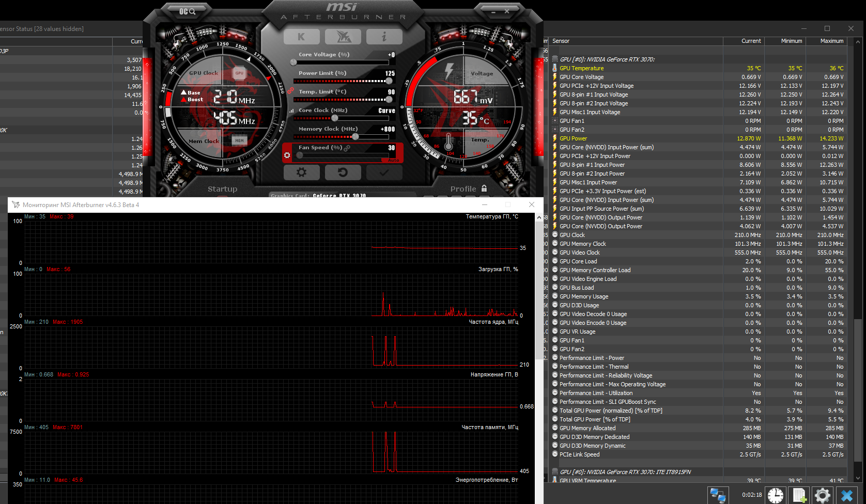The image size is (866, 504).
Task: Click the 'Частота памяти, МГц' graph label
Action: (x=490, y=427)
